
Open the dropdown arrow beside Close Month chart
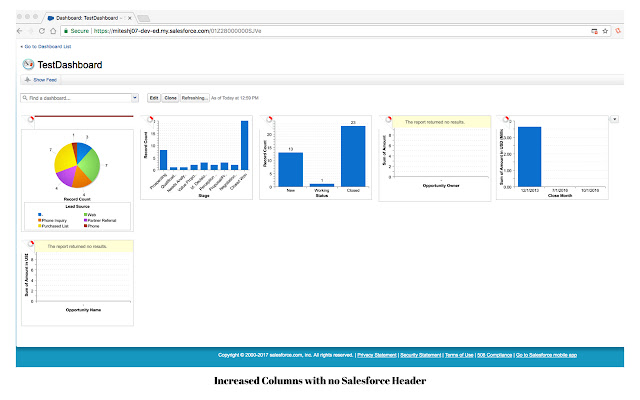[615, 119]
